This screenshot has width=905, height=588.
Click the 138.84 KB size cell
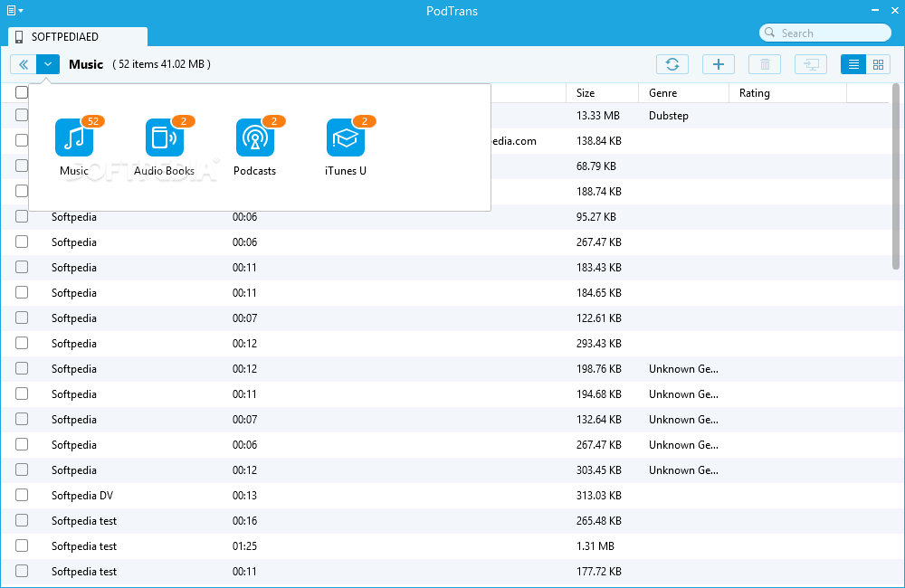pos(598,141)
